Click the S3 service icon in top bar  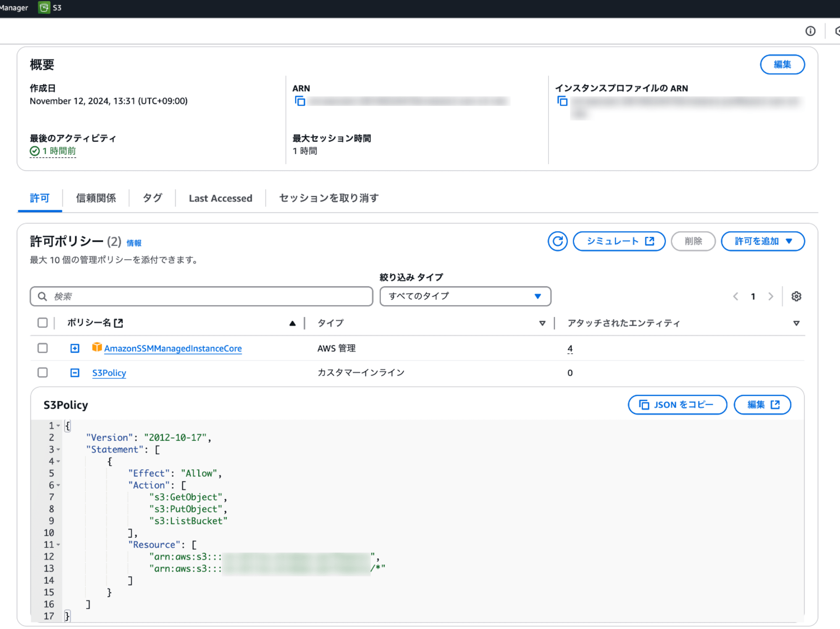tap(44, 8)
